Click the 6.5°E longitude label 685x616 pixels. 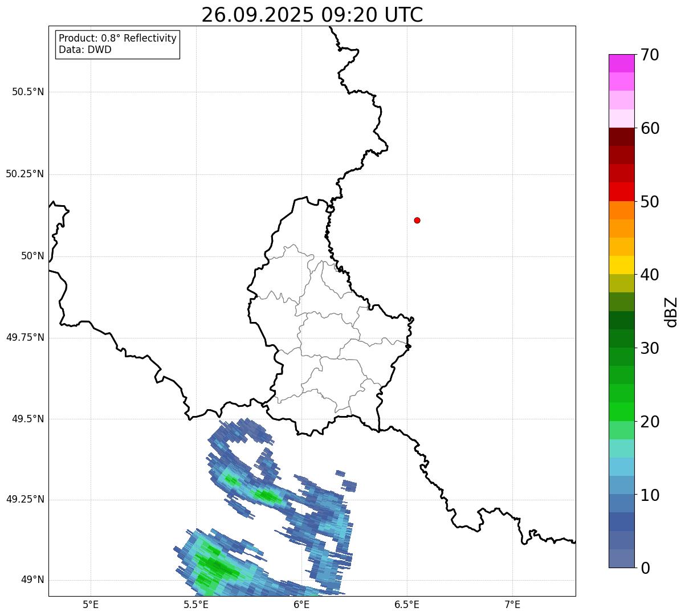point(407,604)
